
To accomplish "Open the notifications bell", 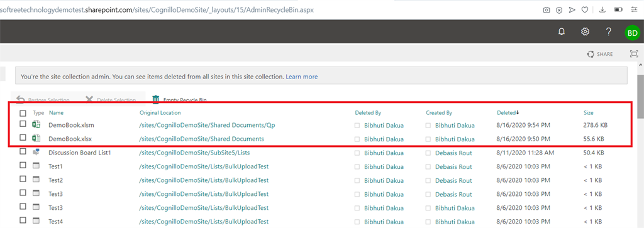I will (x=562, y=31).
